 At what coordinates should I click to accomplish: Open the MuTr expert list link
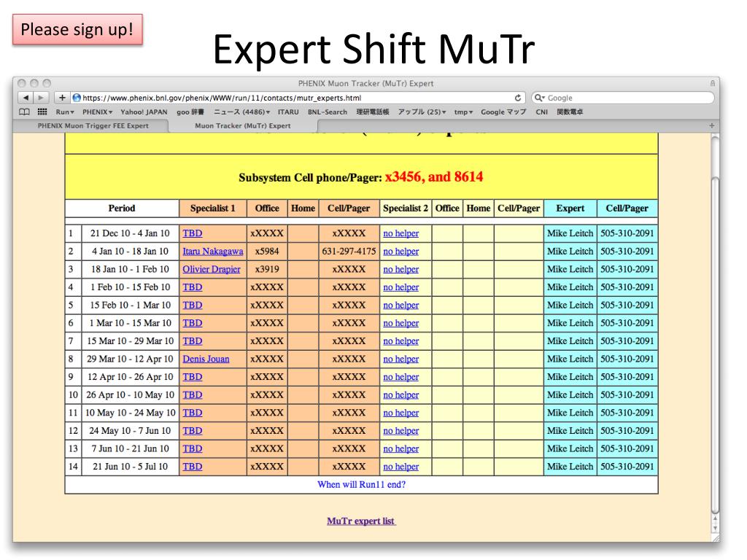click(x=361, y=521)
